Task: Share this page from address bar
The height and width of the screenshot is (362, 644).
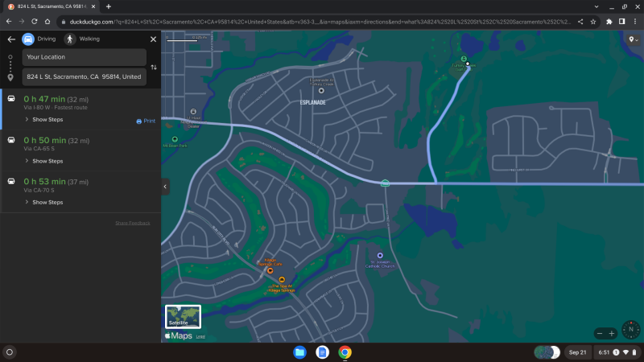Action: click(580, 22)
